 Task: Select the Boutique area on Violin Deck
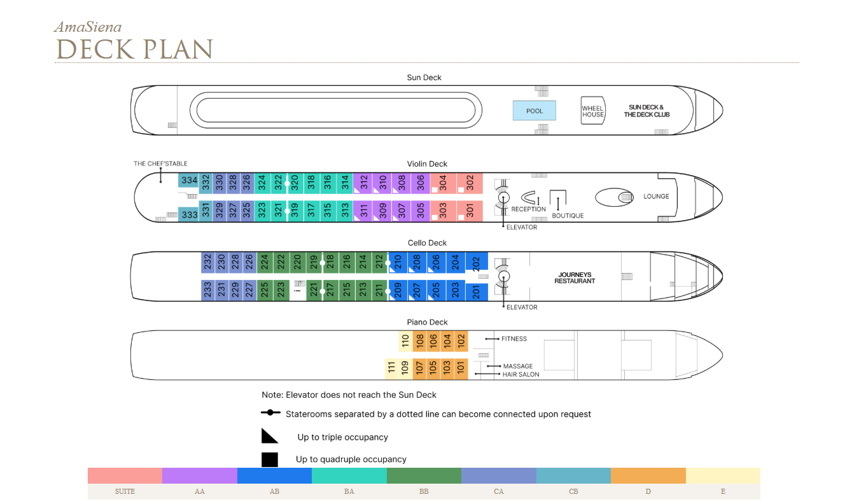point(559,199)
